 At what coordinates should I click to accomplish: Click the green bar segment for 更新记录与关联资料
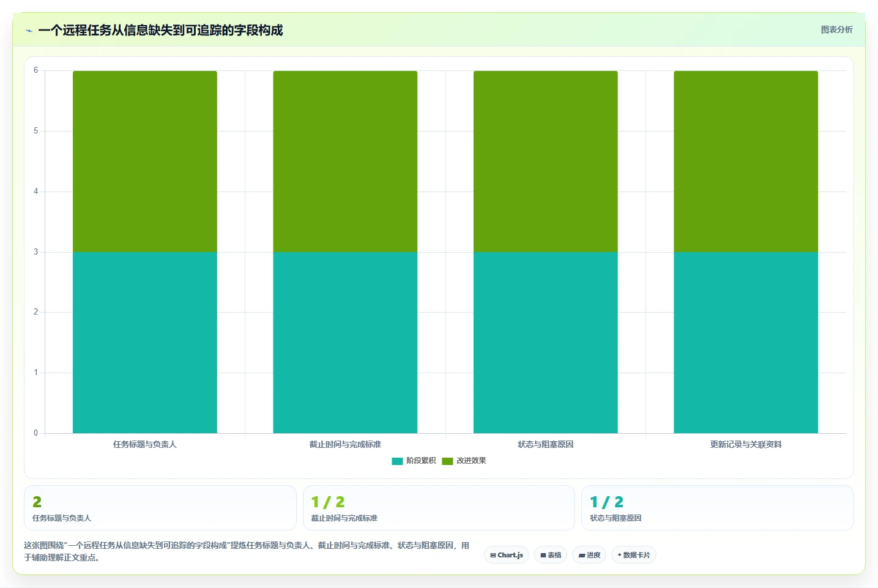click(x=746, y=162)
